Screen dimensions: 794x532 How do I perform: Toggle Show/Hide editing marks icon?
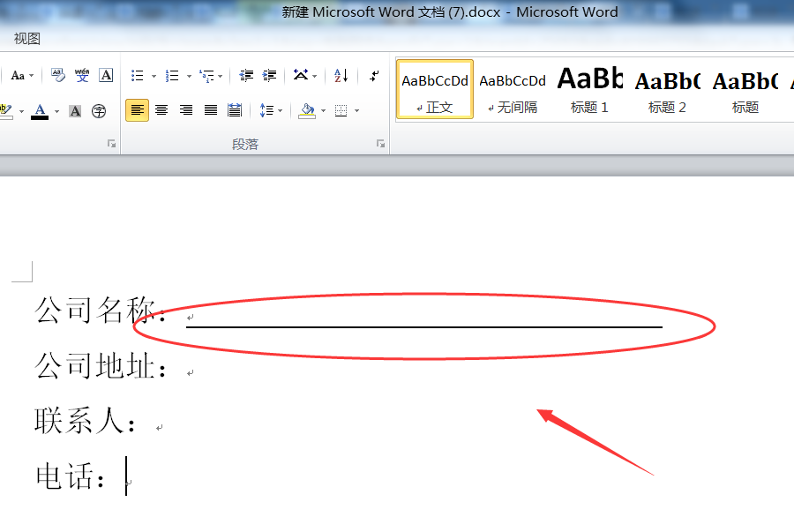[374, 76]
